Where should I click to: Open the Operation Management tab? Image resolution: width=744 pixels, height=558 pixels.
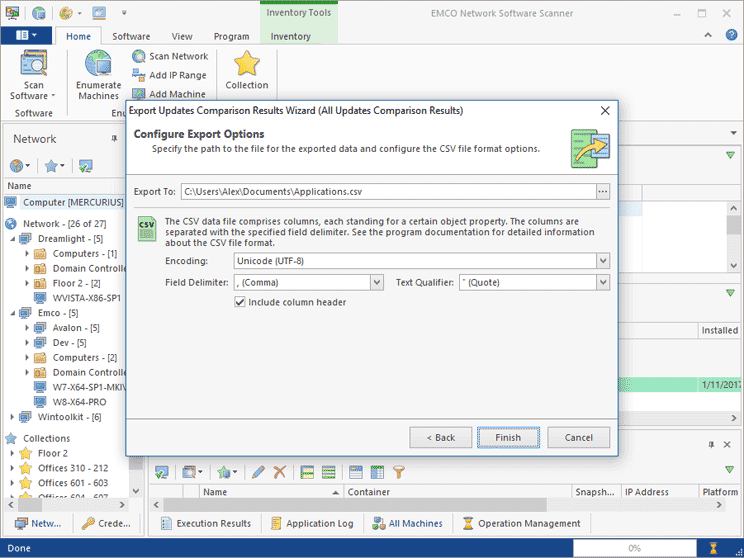pyautogui.click(x=521, y=523)
